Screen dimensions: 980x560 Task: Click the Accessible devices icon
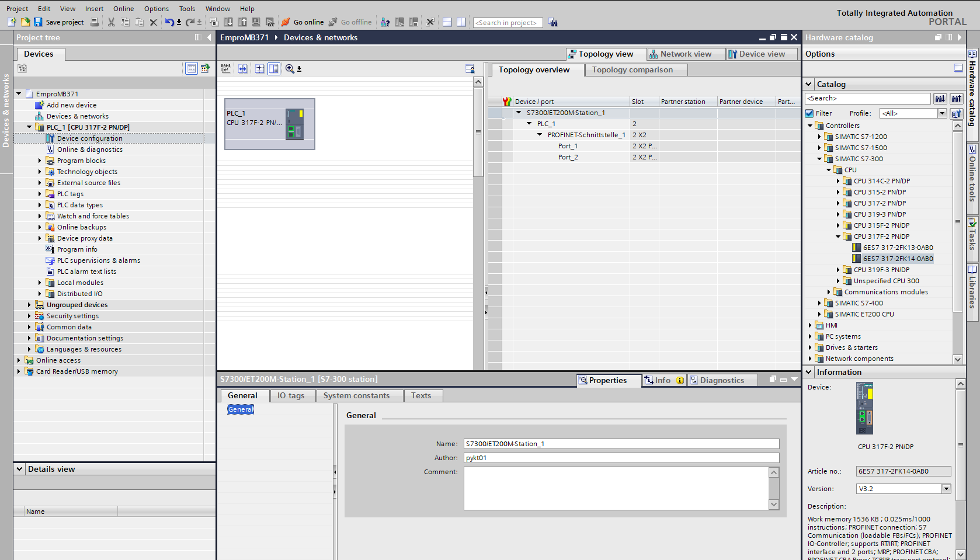(385, 22)
